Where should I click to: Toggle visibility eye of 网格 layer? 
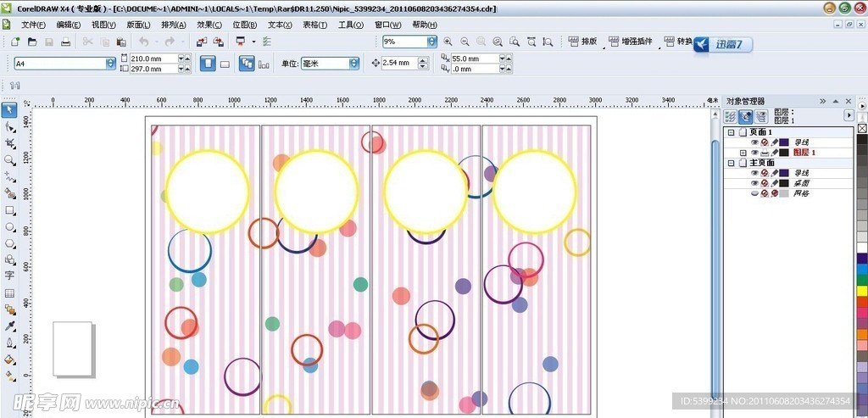754,193
